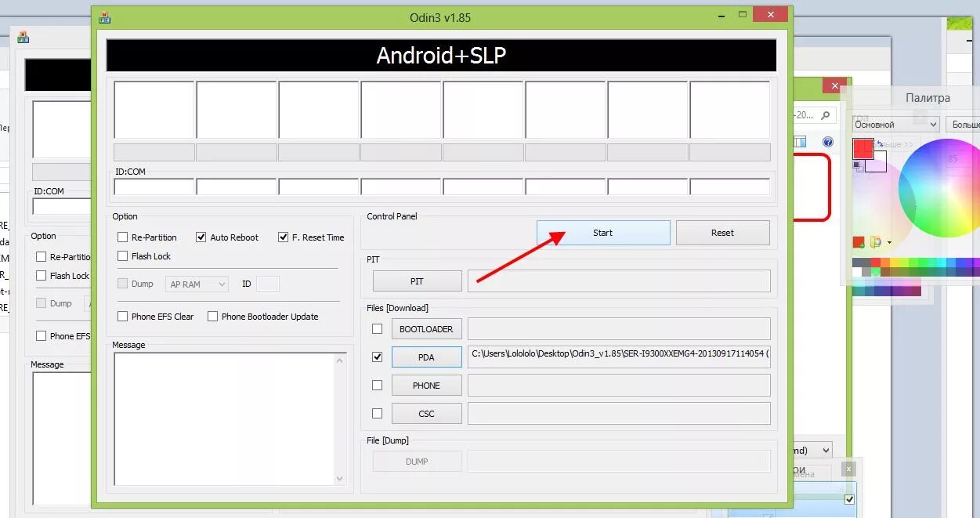Toggle the F. Reset Time checkbox

284,237
